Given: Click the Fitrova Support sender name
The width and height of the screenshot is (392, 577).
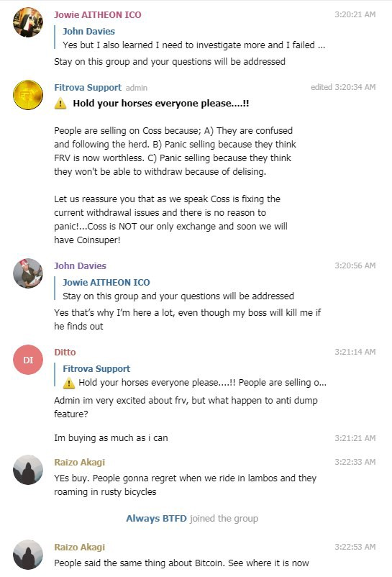Looking at the screenshot, I should (x=88, y=87).
